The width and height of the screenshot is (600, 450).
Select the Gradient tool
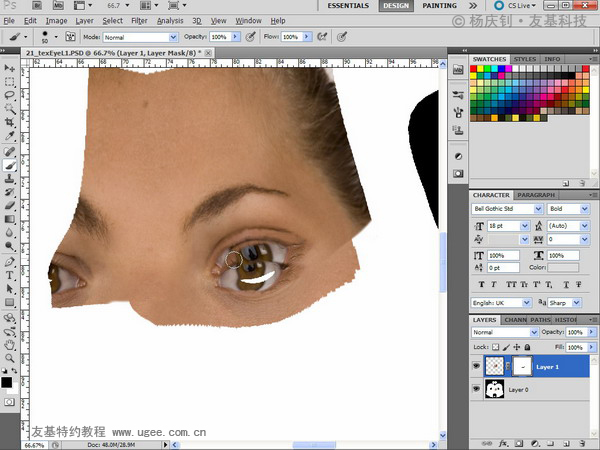[x=9, y=219]
